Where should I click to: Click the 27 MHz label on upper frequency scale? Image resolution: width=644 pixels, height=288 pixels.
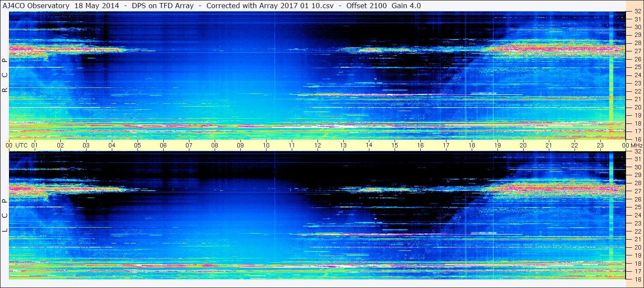637,51
